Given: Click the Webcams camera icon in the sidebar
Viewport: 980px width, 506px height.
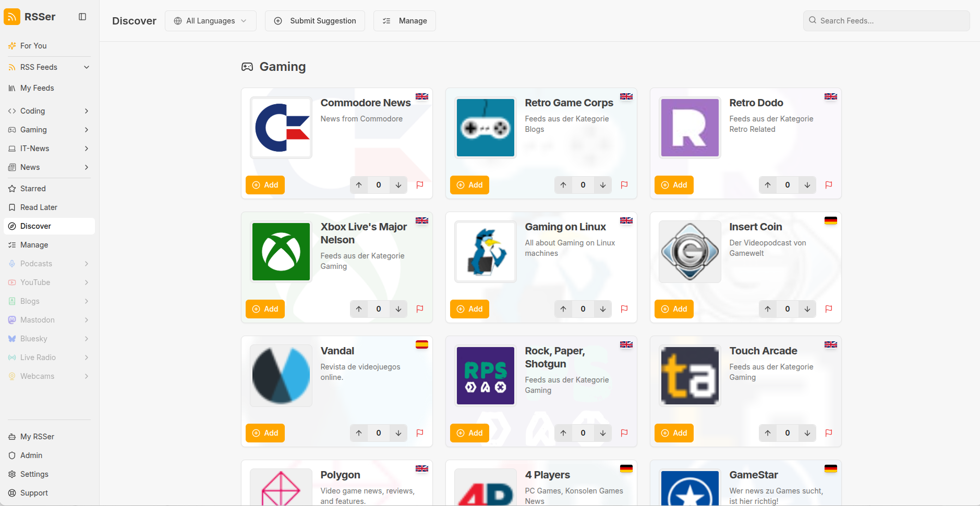Looking at the screenshot, I should click(x=12, y=376).
